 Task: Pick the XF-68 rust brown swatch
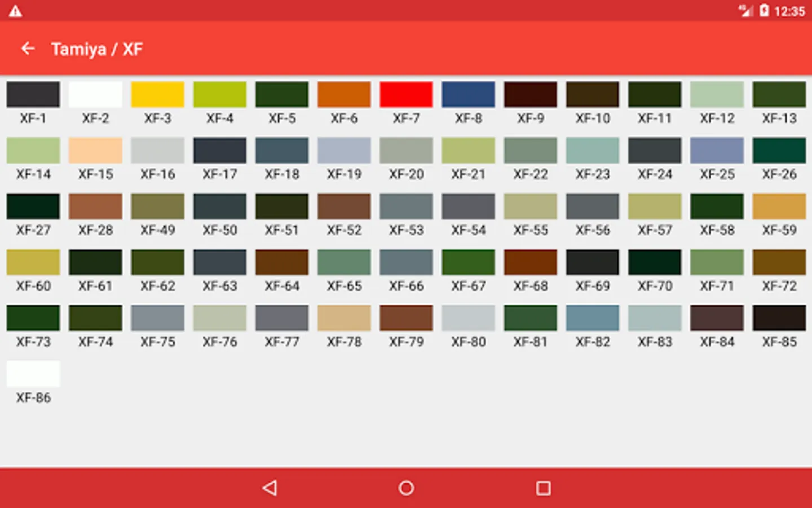[x=531, y=262]
